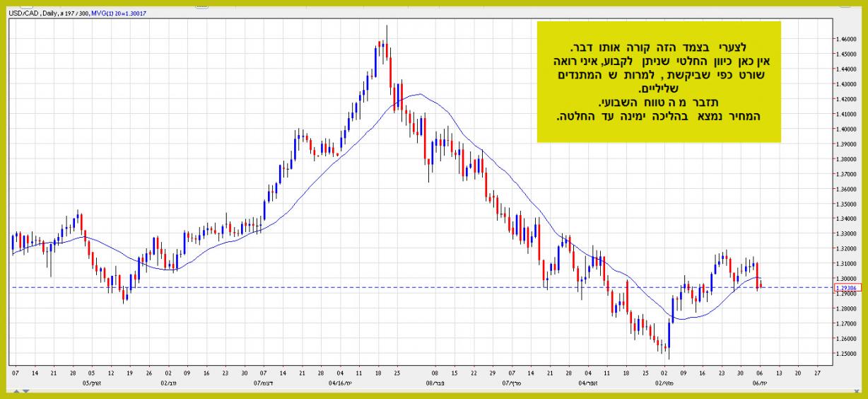Click the up triangle below the chart
868x399 pixels.
point(18,391)
